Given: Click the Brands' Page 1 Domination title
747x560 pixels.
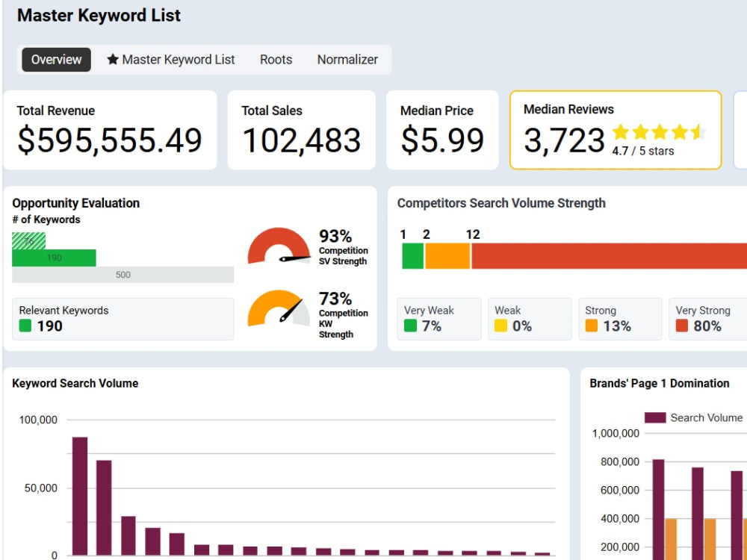Looking at the screenshot, I should coord(660,383).
